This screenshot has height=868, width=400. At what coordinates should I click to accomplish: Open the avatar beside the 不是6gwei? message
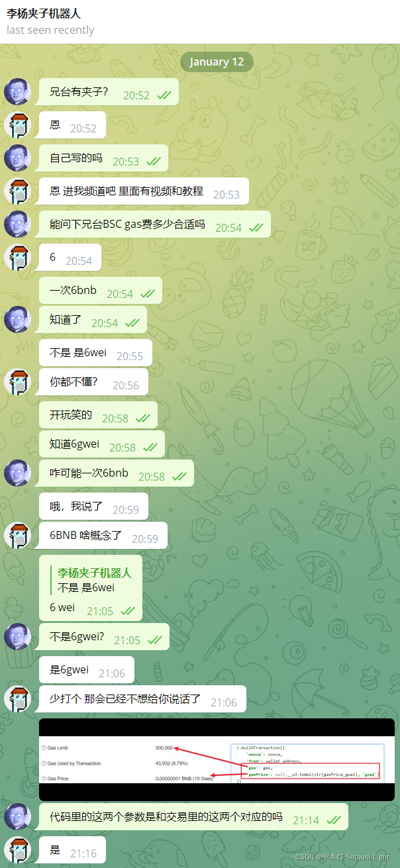coord(18,636)
